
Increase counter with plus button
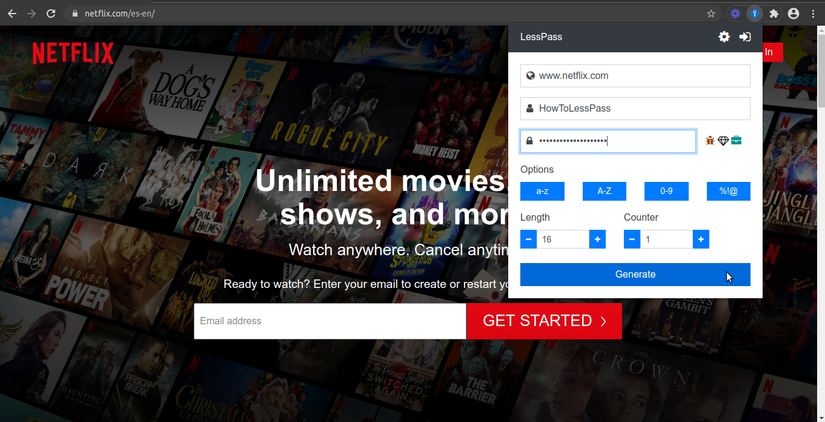point(701,239)
